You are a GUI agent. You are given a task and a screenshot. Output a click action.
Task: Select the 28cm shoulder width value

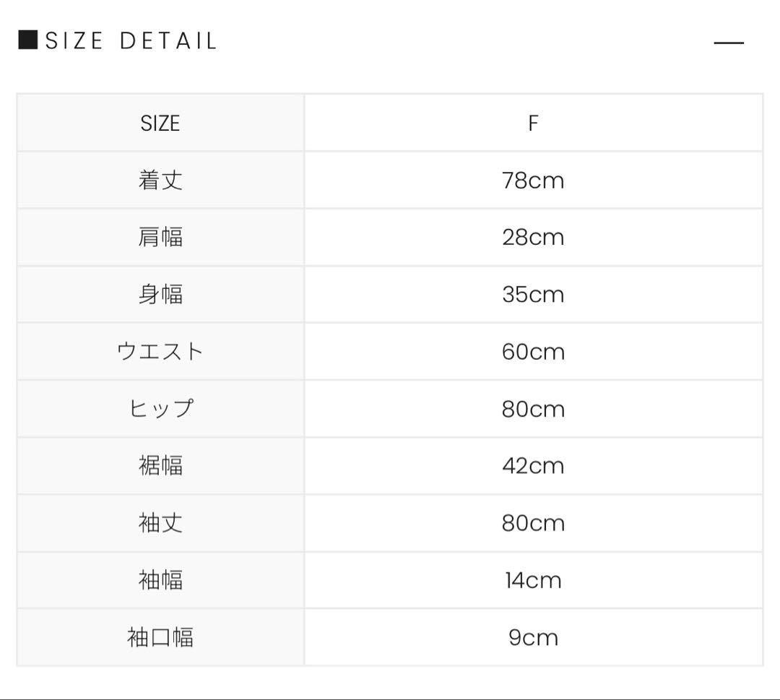pos(533,238)
